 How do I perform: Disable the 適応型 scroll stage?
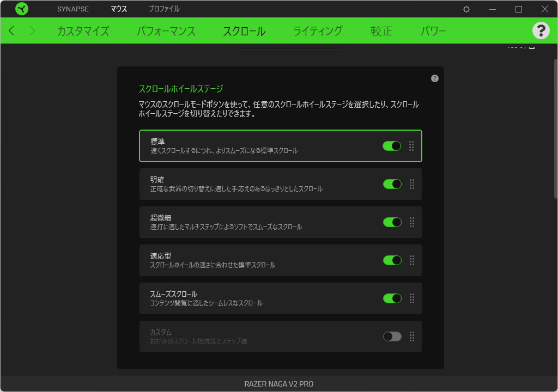(392, 260)
